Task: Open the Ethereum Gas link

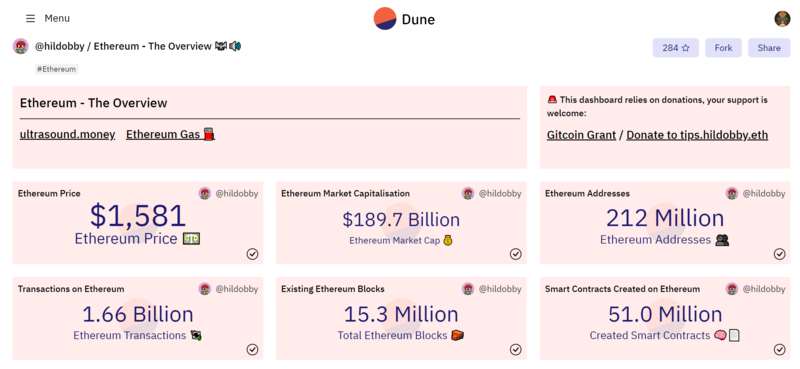Action: 170,135
